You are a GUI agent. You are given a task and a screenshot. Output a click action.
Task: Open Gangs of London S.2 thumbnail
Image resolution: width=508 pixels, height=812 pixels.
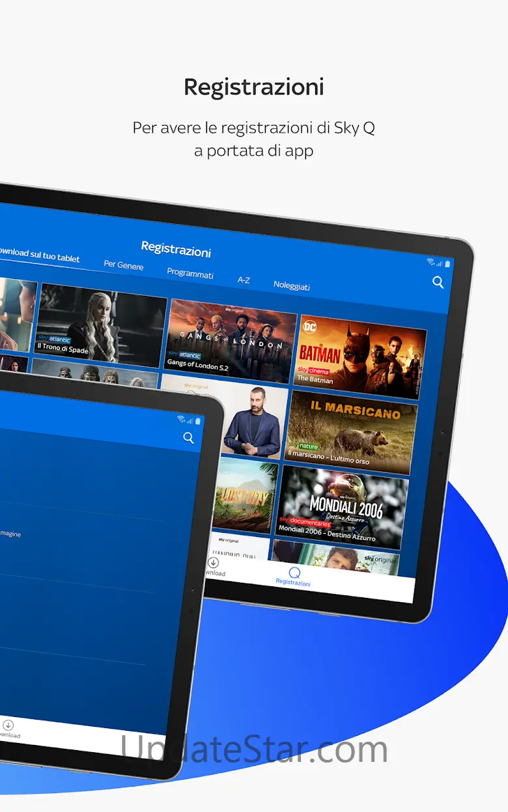[231, 341]
